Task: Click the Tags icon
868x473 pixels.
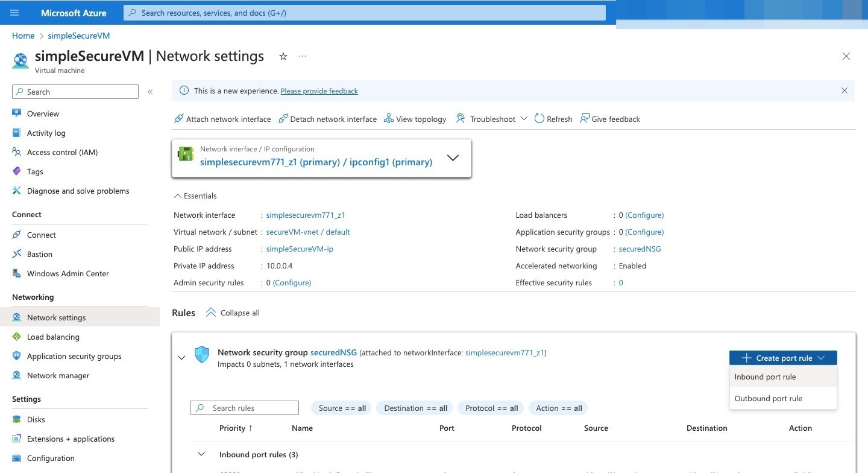Action: [16, 171]
